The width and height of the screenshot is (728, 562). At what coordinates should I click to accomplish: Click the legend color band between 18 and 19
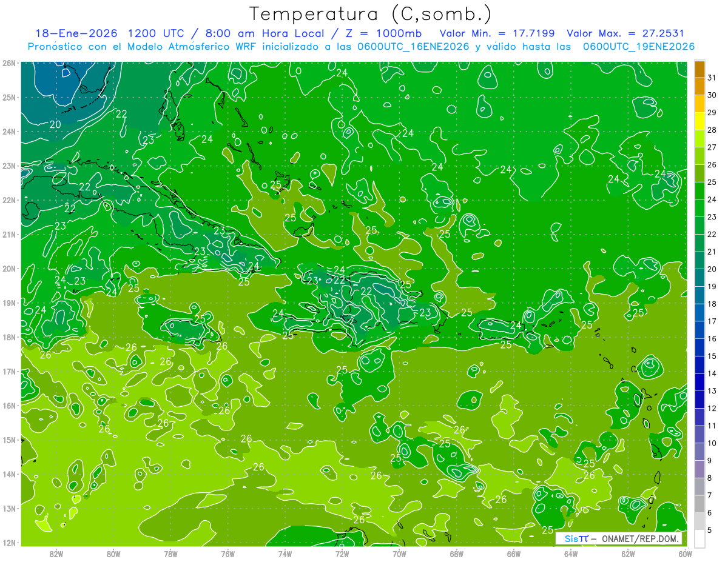pyautogui.click(x=699, y=295)
